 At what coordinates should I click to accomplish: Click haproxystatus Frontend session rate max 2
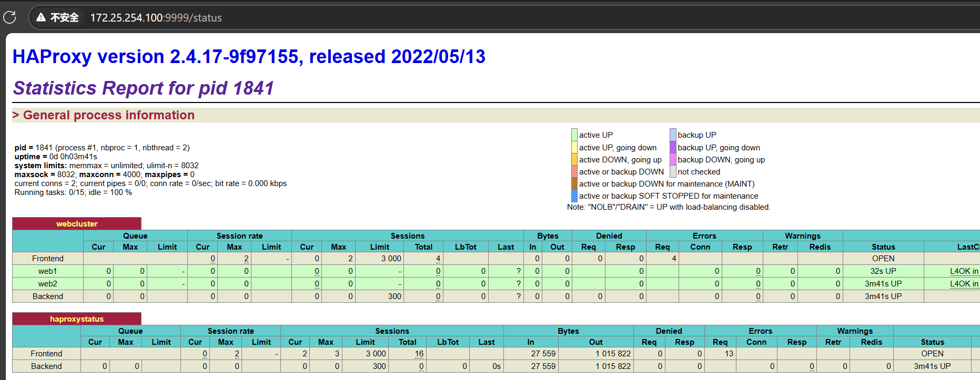pyautogui.click(x=237, y=354)
